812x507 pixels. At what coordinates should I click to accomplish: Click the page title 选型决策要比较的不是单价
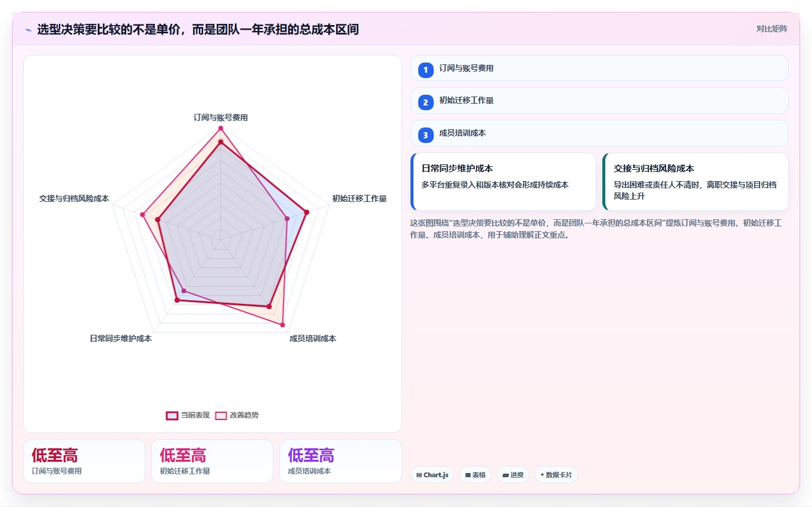[x=198, y=29]
